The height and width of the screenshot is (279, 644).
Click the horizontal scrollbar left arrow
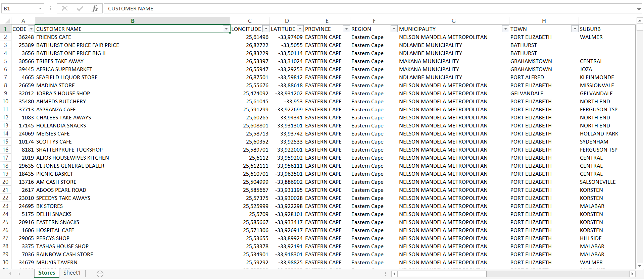pyautogui.click(x=394, y=274)
